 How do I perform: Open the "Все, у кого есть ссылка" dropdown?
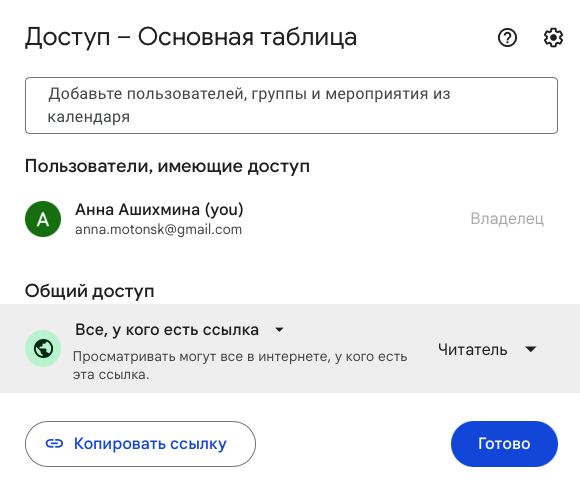click(179, 330)
